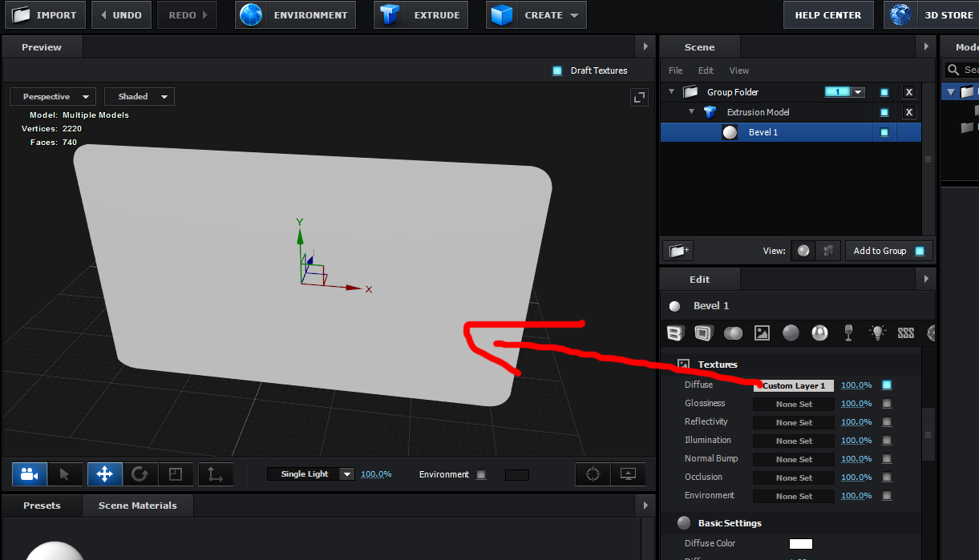Toggle the Environment checkbox in preview toolbar
Screen dimensions: 979x560
pyautogui.click(x=481, y=474)
